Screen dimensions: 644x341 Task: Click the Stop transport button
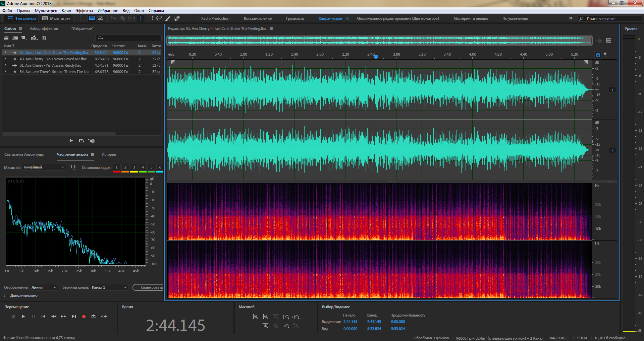[x=13, y=316]
